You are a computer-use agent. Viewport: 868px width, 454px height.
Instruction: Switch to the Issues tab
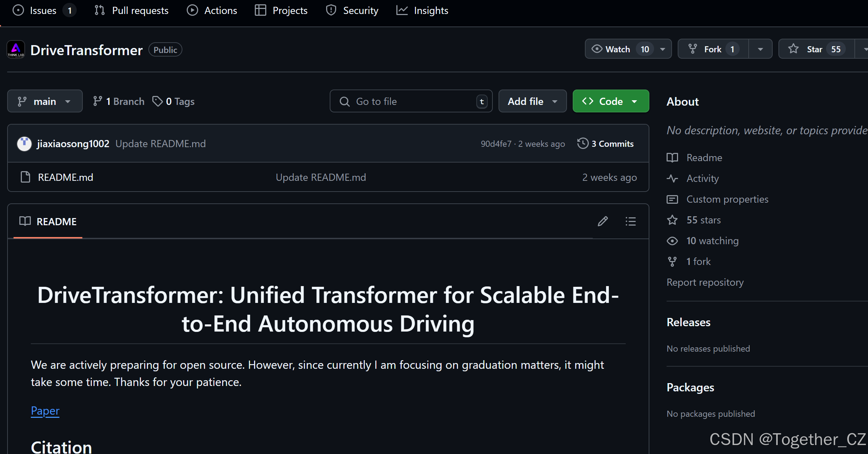pyautogui.click(x=43, y=10)
